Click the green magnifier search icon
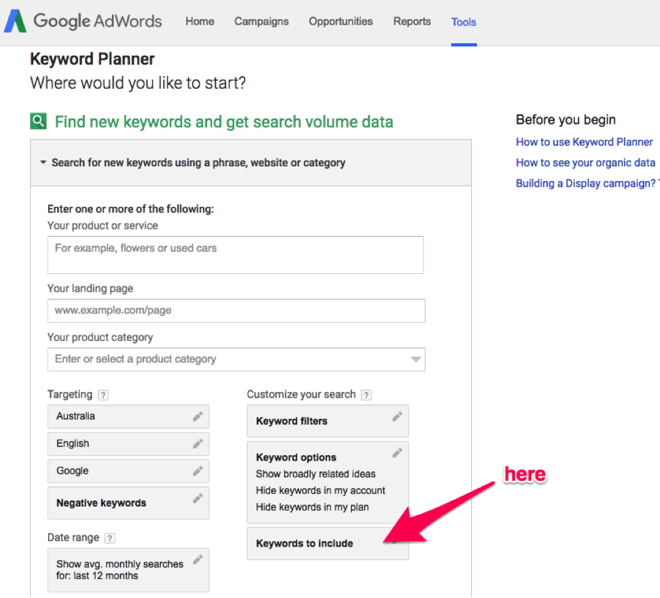The height and width of the screenshot is (598, 660). [38, 122]
